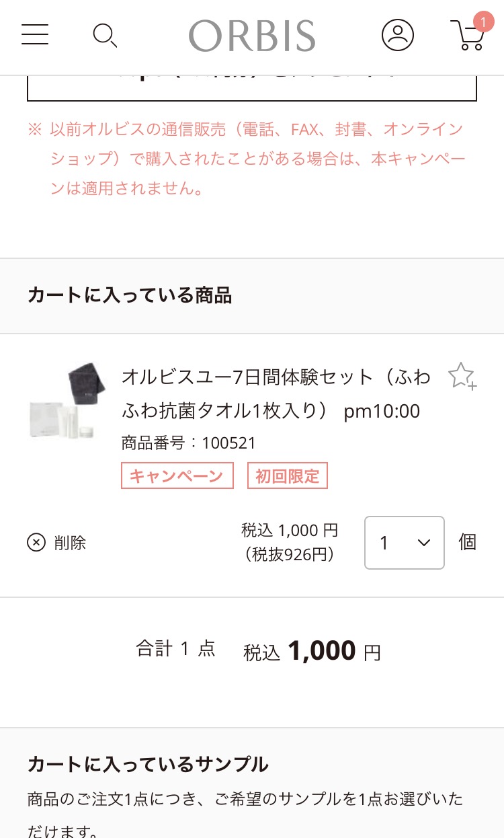Go home via the ORBIS logo
504x838 pixels.
click(252, 36)
